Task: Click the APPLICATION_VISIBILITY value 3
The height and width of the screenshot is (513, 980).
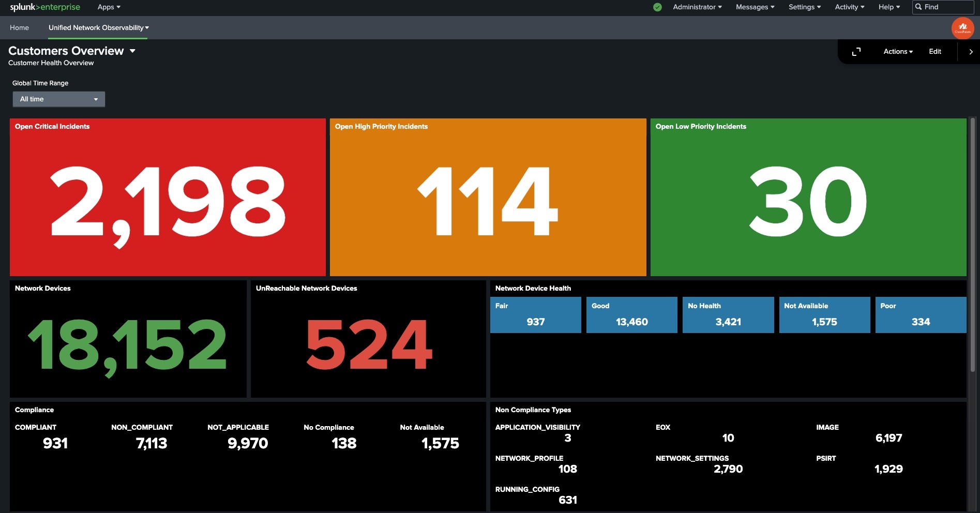Action: (568, 438)
